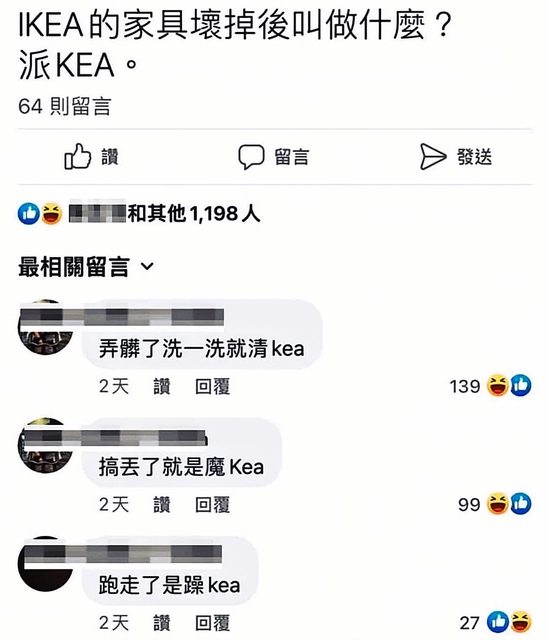Like the comment 搞丟了就是魔 Kea
The width and height of the screenshot is (548, 640).
[162, 504]
